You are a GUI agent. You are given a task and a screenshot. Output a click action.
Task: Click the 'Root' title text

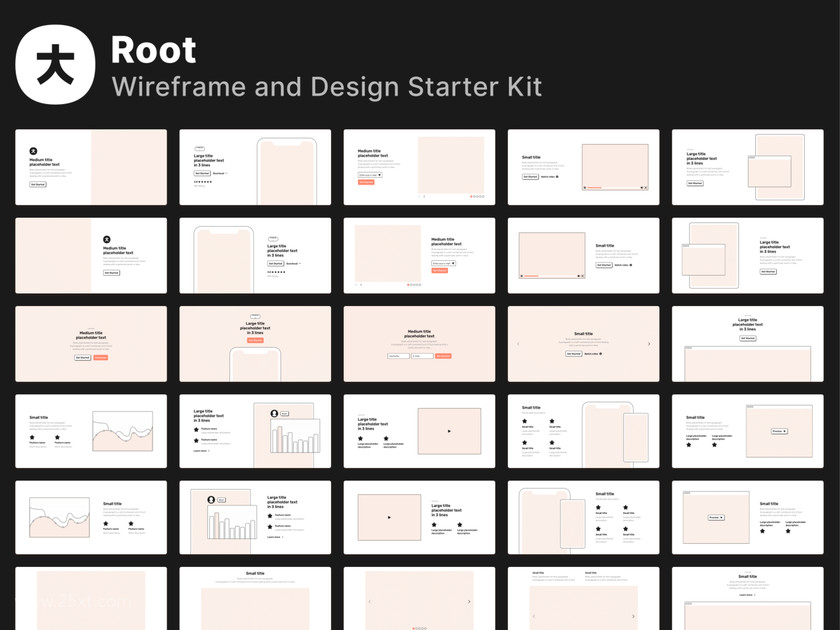[x=154, y=50]
